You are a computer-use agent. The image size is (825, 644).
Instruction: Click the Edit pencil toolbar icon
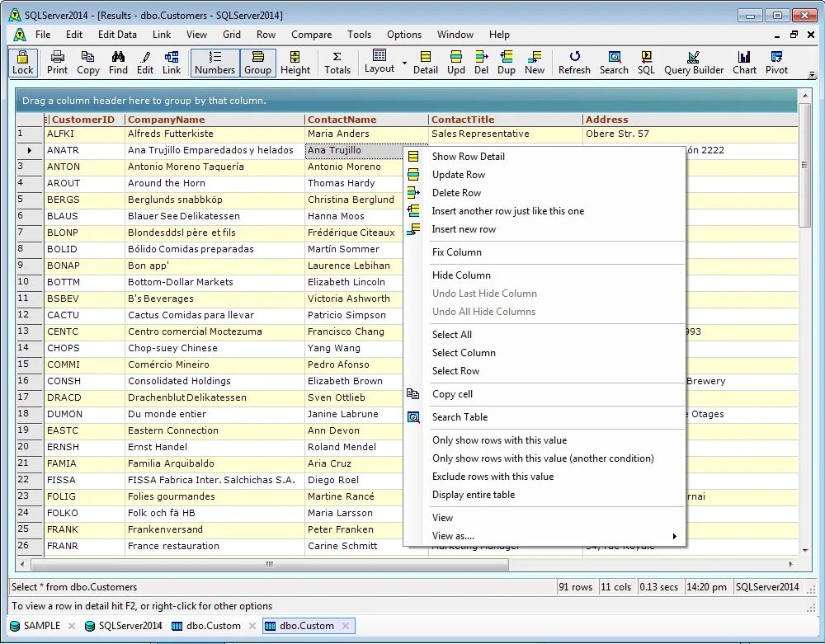coord(145,63)
